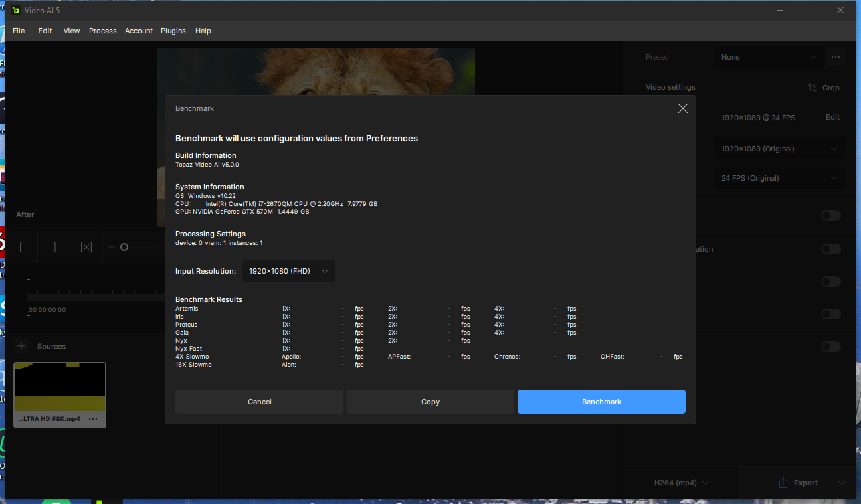Image resolution: width=861 pixels, height=504 pixels.
Task: Open the video thumbnail three-dots menu
Action: point(93,419)
